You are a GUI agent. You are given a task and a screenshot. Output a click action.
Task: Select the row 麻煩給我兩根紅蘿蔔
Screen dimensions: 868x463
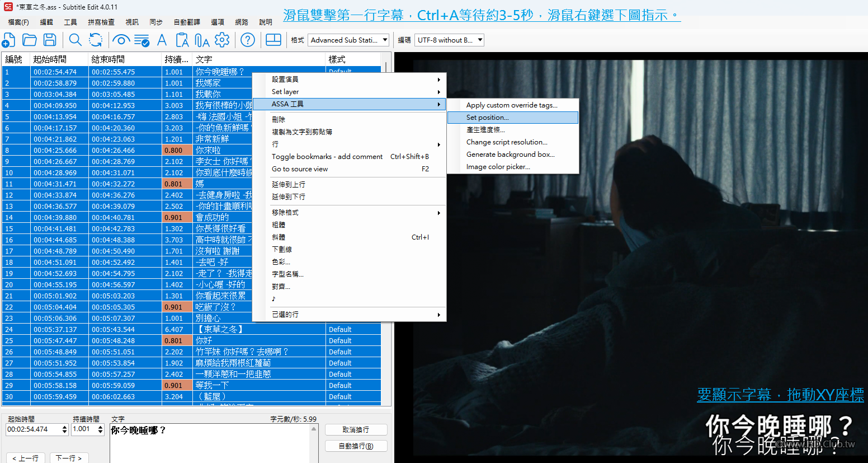pos(192,363)
